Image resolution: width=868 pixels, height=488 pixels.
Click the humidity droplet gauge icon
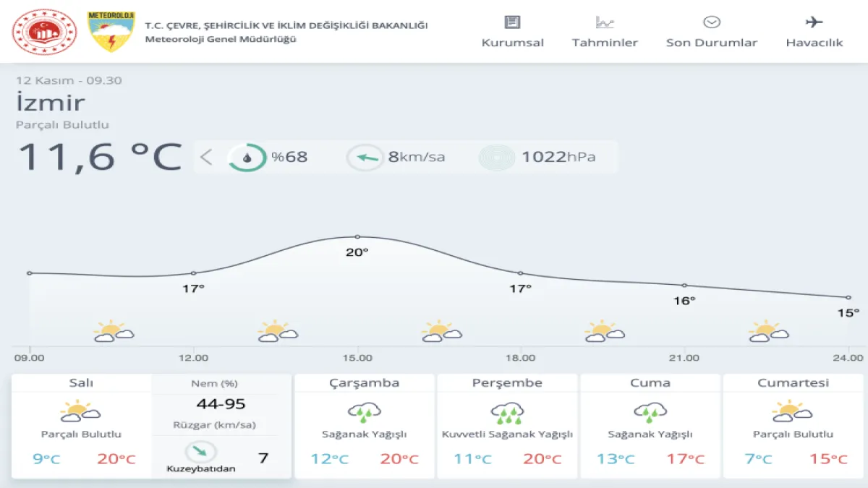point(247,157)
